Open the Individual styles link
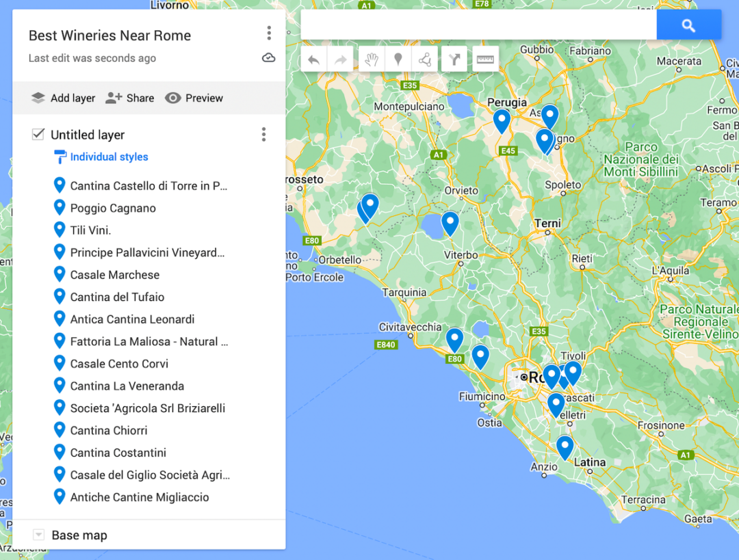Image resolution: width=739 pixels, height=560 pixels. pos(109,157)
